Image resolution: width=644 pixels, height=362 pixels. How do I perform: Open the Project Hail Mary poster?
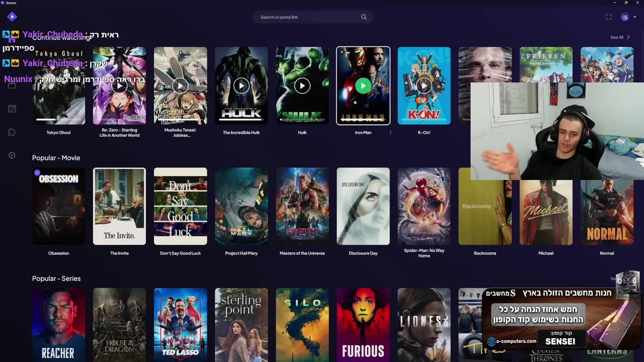click(x=241, y=206)
